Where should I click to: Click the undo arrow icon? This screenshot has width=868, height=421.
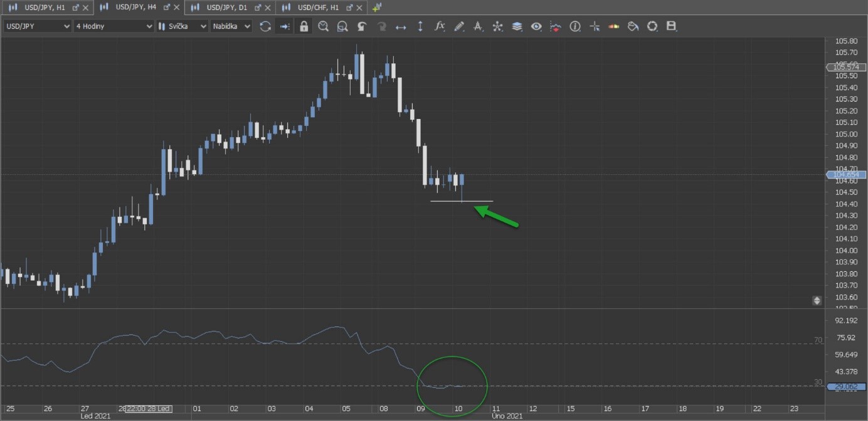(x=362, y=26)
